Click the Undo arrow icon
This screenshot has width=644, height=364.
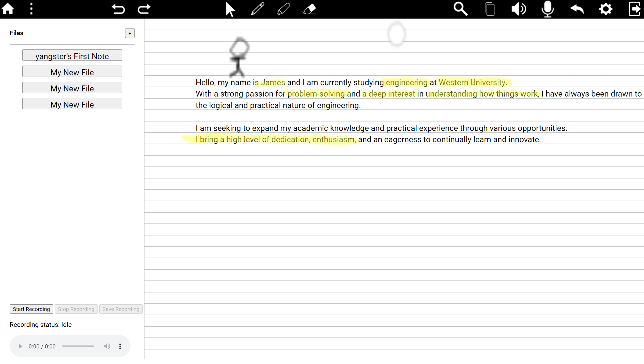coord(118,9)
